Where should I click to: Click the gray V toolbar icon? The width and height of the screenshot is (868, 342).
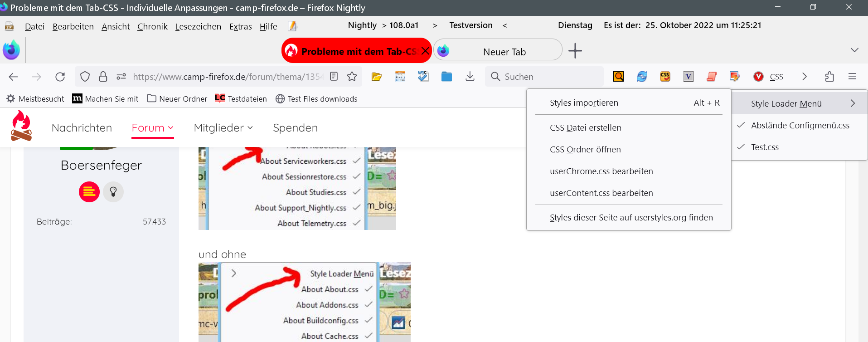click(x=688, y=77)
